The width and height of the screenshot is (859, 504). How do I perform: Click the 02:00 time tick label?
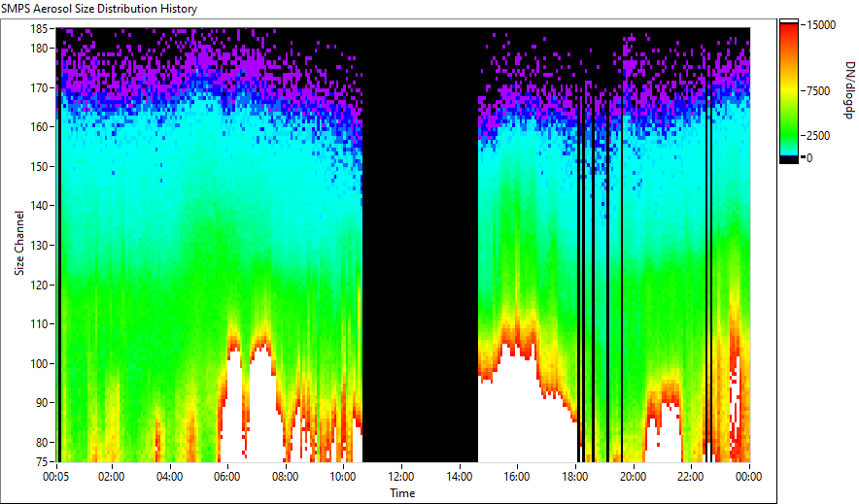tap(111, 477)
